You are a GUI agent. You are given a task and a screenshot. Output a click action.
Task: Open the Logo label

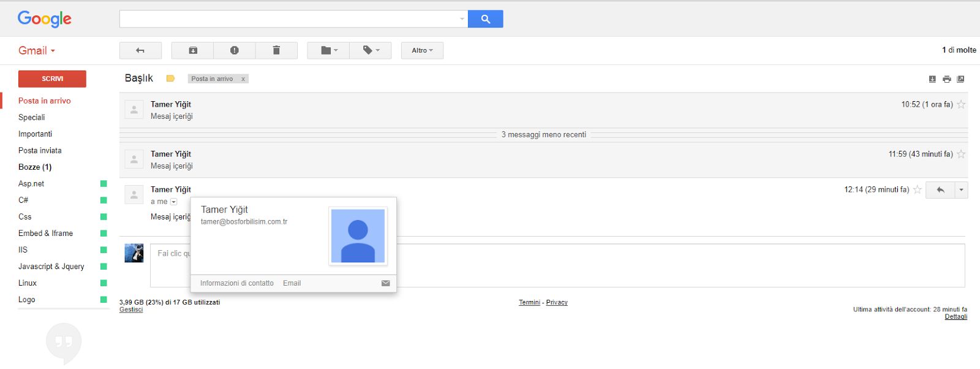pyautogui.click(x=27, y=299)
